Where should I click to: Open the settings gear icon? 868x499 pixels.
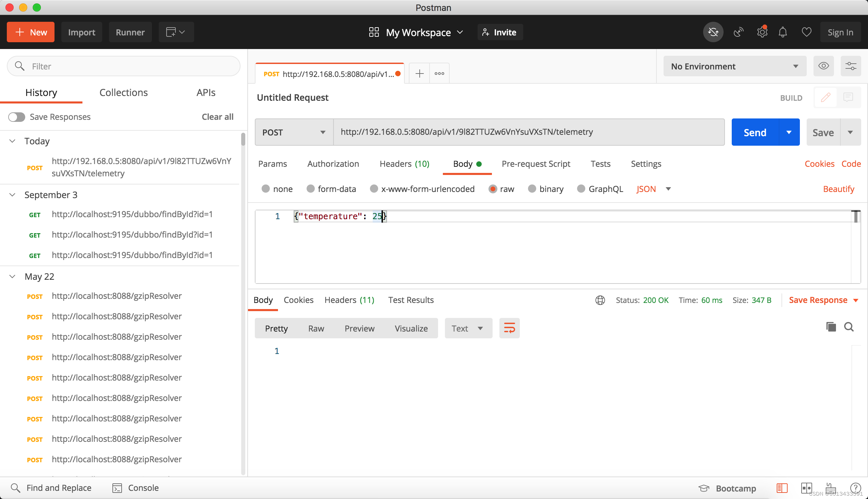point(762,32)
